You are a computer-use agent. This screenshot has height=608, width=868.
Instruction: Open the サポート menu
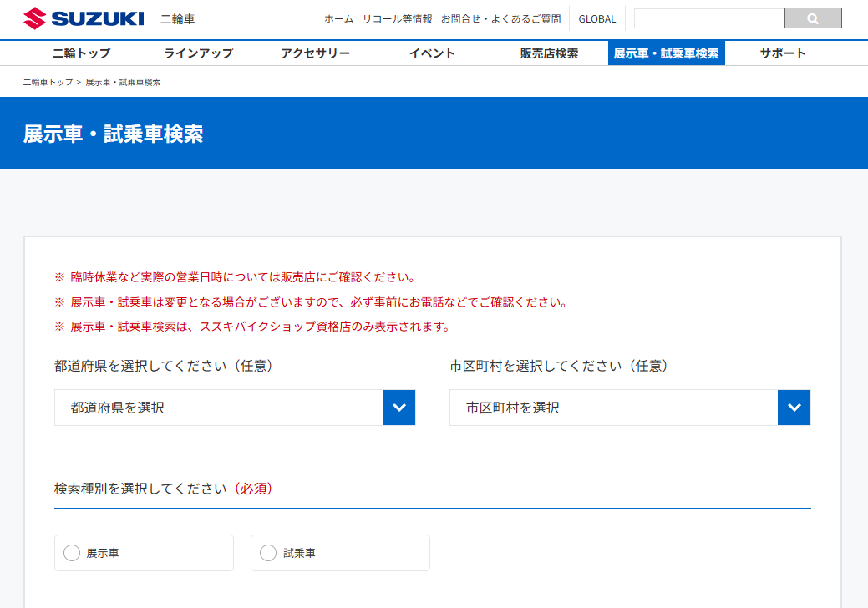coord(784,53)
